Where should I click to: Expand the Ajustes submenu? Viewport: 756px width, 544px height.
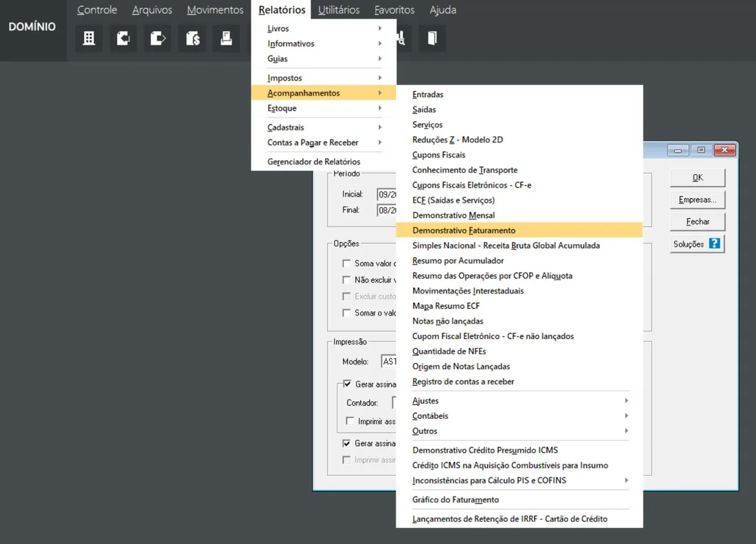click(x=520, y=401)
